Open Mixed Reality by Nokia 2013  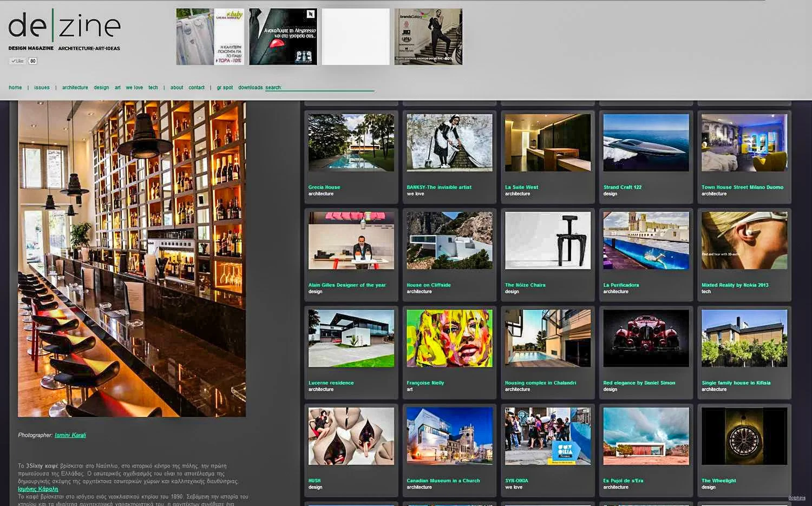point(735,285)
